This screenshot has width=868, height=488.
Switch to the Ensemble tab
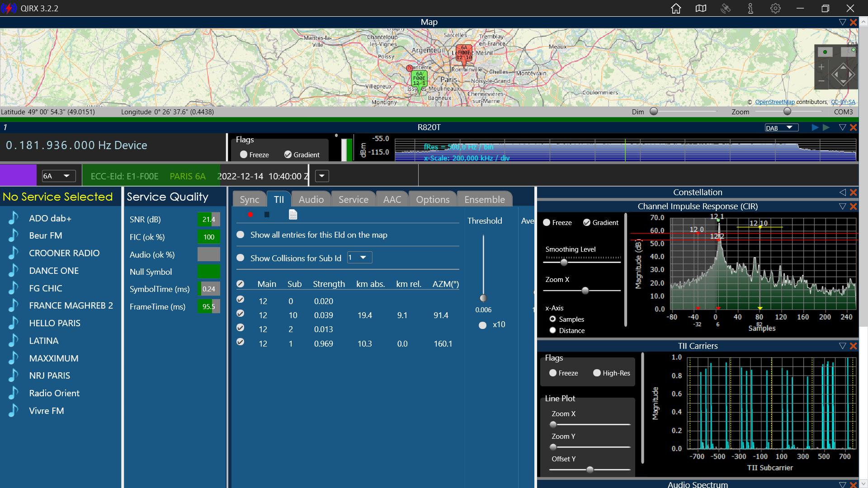pyautogui.click(x=485, y=199)
